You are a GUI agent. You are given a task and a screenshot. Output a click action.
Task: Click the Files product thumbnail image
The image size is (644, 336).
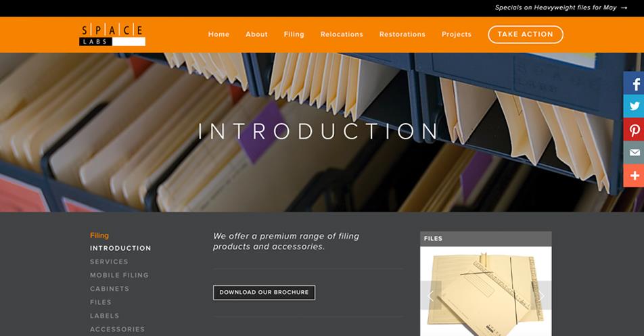[486, 291]
